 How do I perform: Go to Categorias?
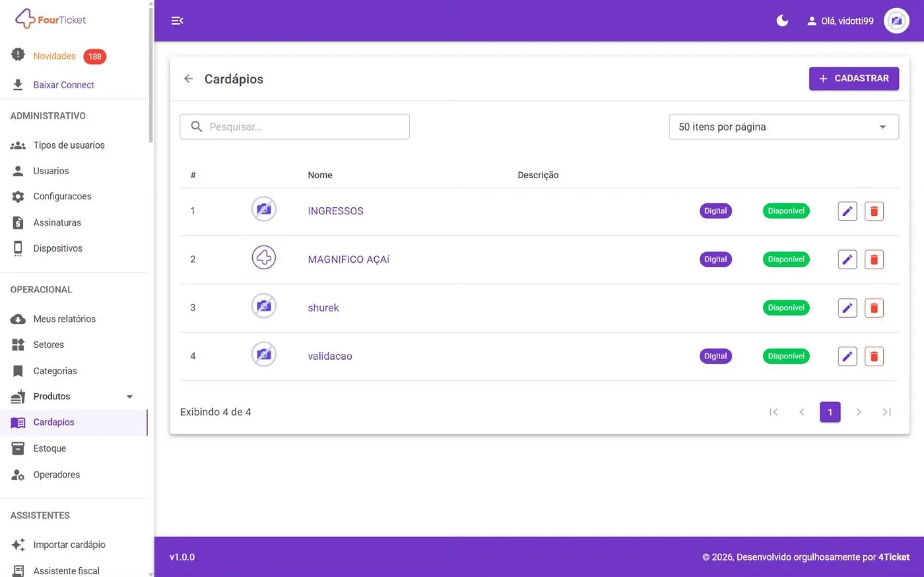(55, 371)
